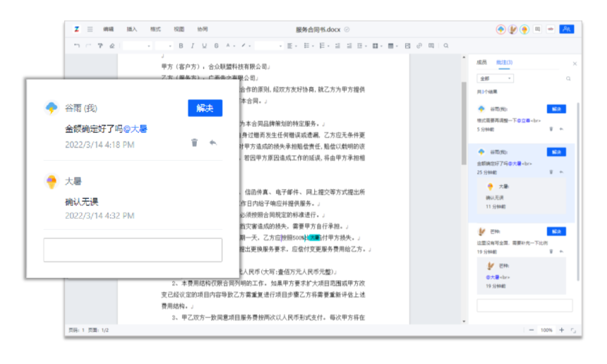Click the trash icon in the popup comment
This screenshot has height=364, width=607.
pyautogui.click(x=194, y=142)
